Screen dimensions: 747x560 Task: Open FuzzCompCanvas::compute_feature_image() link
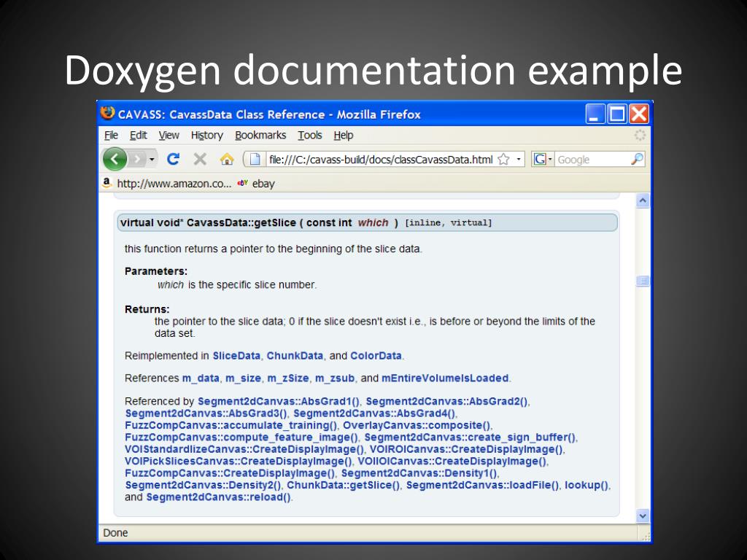[x=241, y=437]
